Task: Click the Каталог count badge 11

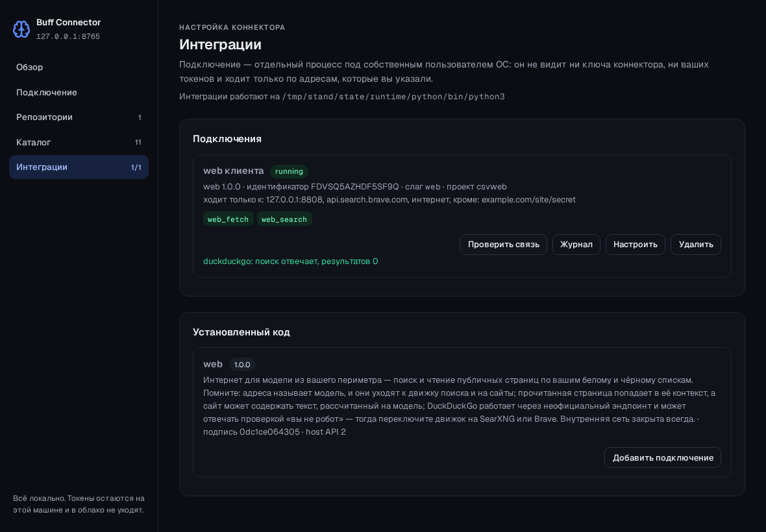Action: pos(138,142)
